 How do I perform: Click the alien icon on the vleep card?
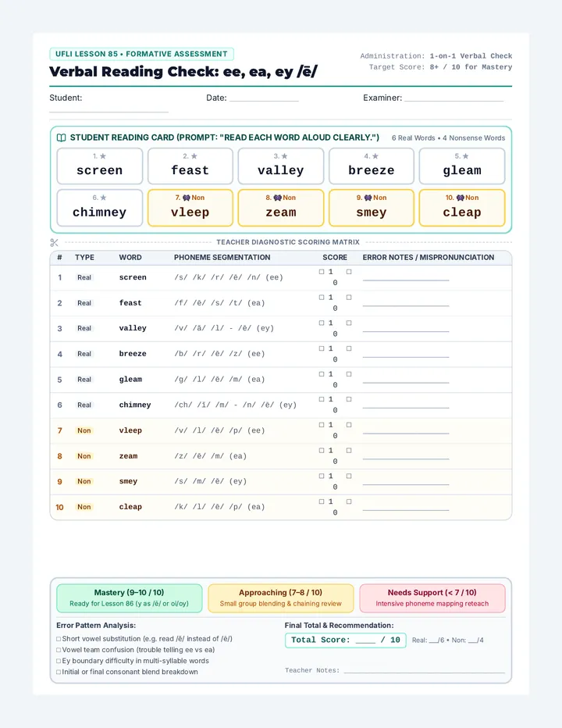186,198
